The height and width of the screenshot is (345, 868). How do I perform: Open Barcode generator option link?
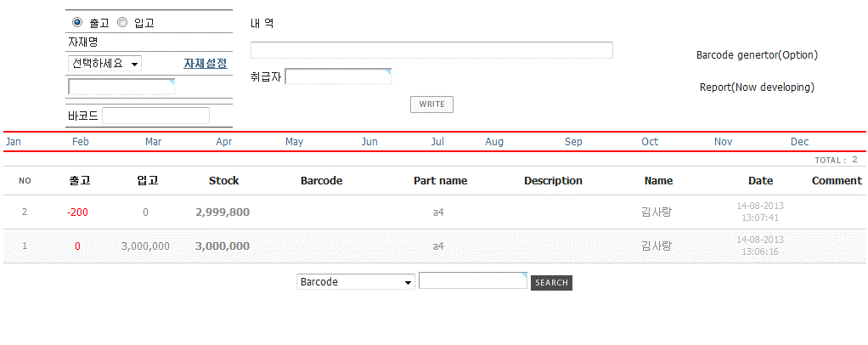(x=756, y=55)
